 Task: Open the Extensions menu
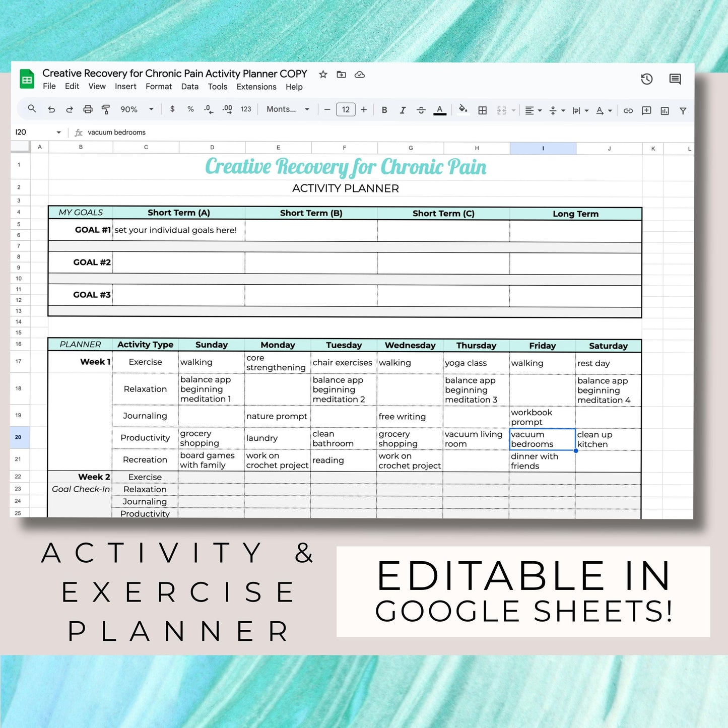[256, 87]
